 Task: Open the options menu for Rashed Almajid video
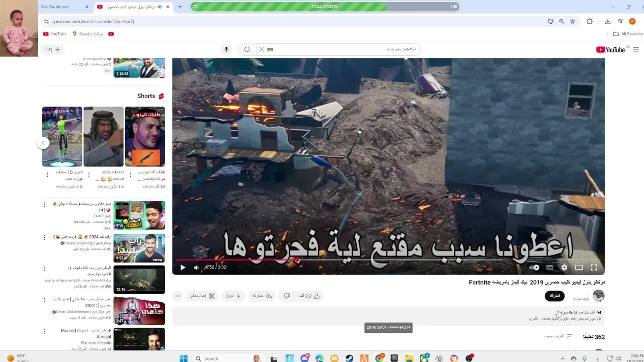[44, 332]
